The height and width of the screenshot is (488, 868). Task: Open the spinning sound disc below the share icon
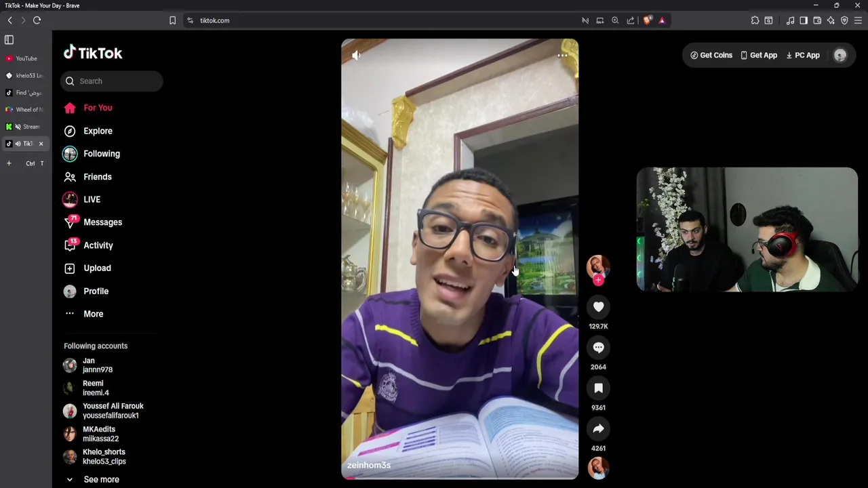pos(598,468)
